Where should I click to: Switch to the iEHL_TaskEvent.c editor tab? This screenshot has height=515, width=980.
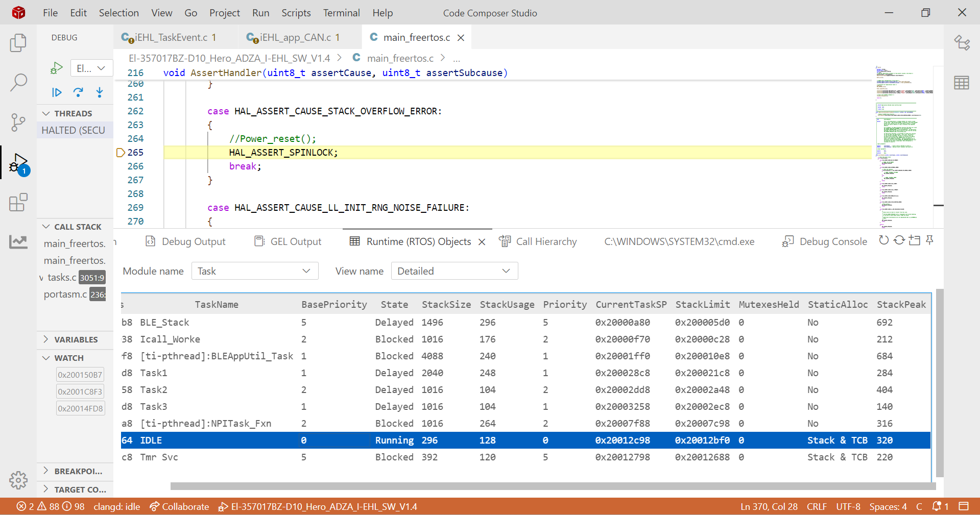tap(175, 37)
